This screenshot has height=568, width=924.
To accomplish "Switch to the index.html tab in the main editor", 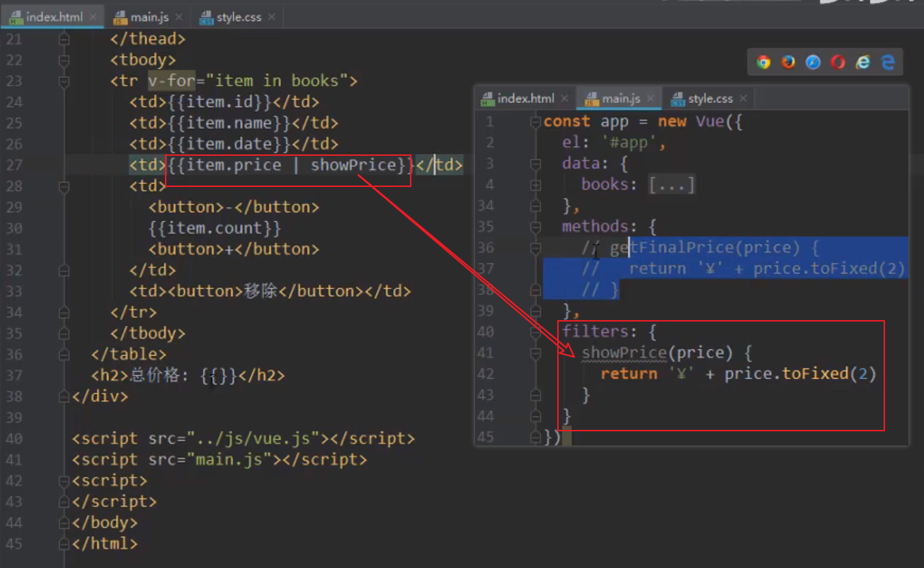I will tap(53, 17).
